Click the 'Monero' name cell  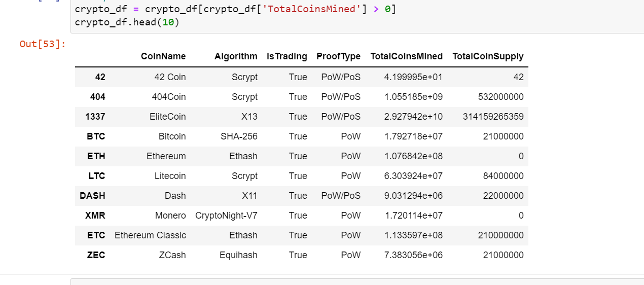170,216
